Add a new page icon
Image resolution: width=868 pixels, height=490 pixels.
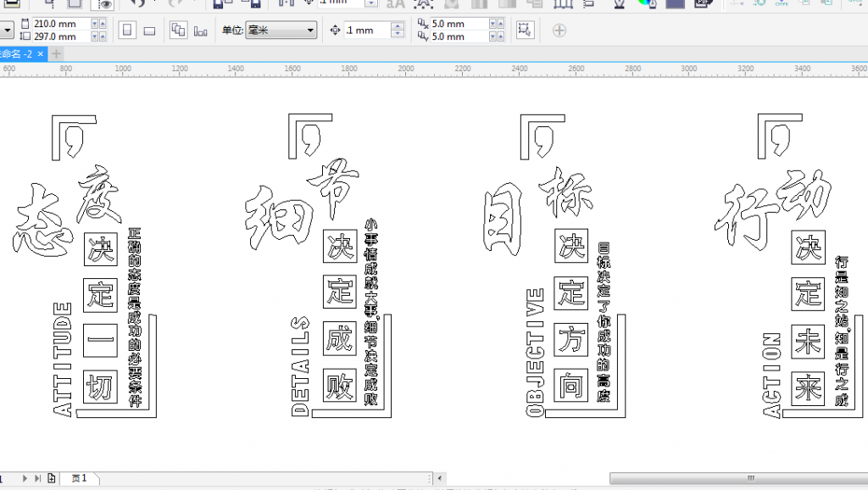click(52, 478)
